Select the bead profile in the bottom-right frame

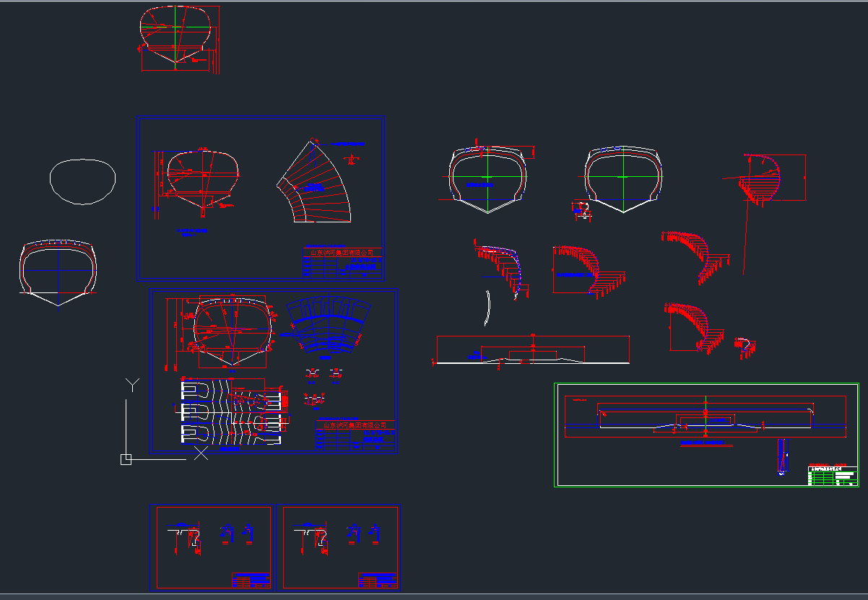313,539
